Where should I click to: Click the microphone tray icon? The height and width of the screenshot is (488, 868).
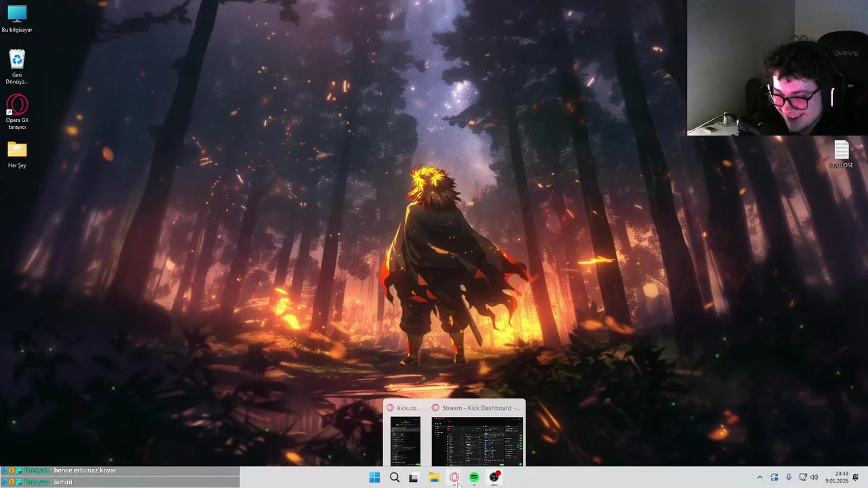[x=789, y=478]
